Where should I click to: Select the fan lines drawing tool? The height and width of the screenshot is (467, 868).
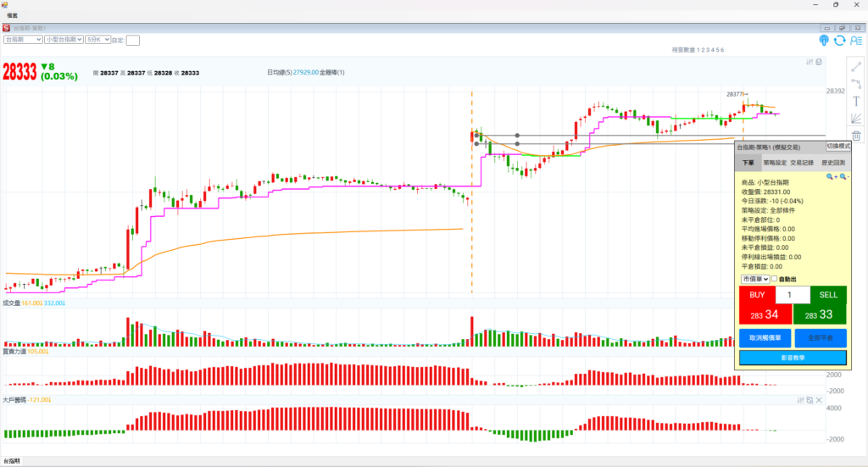(856, 119)
